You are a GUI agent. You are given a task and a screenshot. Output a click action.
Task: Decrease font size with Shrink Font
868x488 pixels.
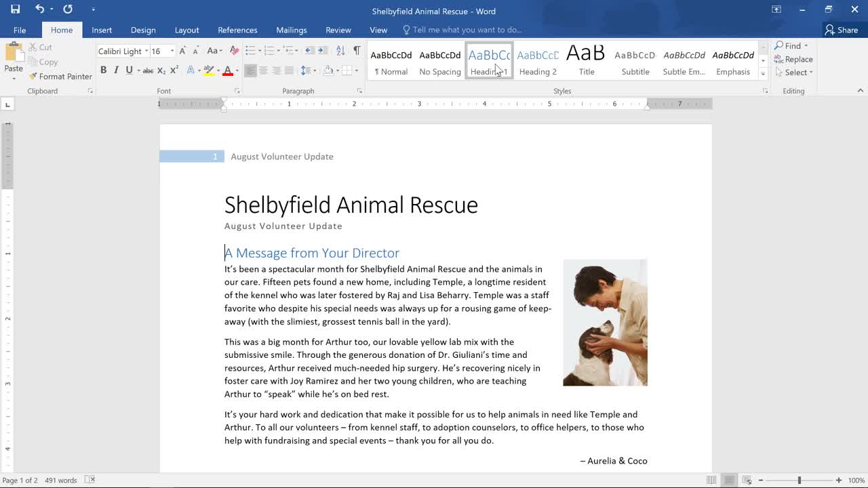pyautogui.click(x=195, y=51)
